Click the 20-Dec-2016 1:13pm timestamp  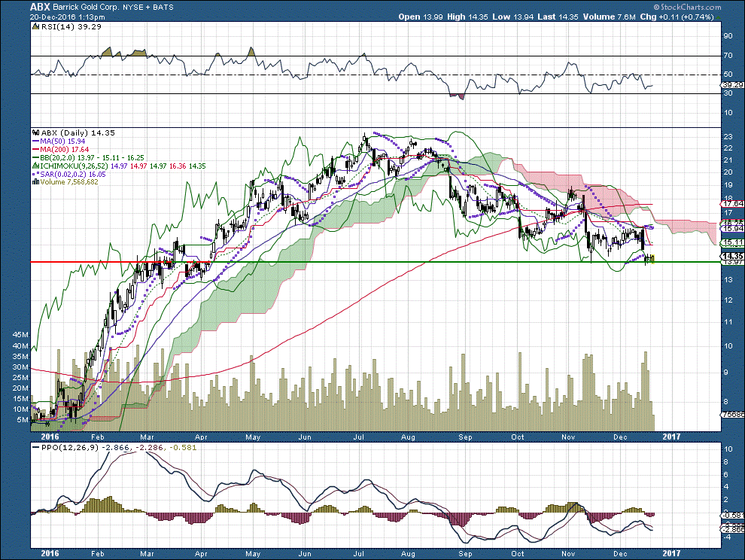click(x=68, y=17)
